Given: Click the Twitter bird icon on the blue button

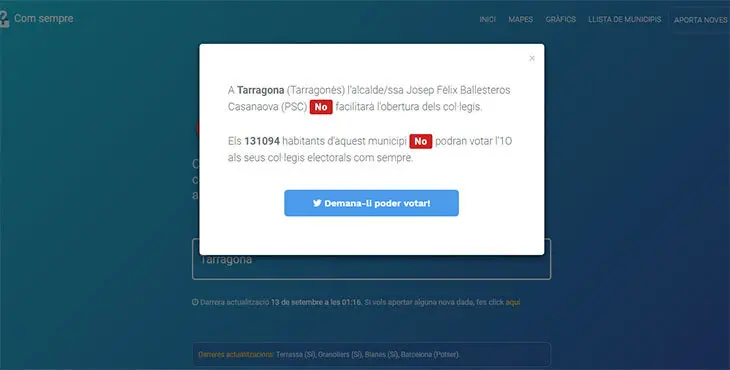Looking at the screenshot, I should coord(317,203).
